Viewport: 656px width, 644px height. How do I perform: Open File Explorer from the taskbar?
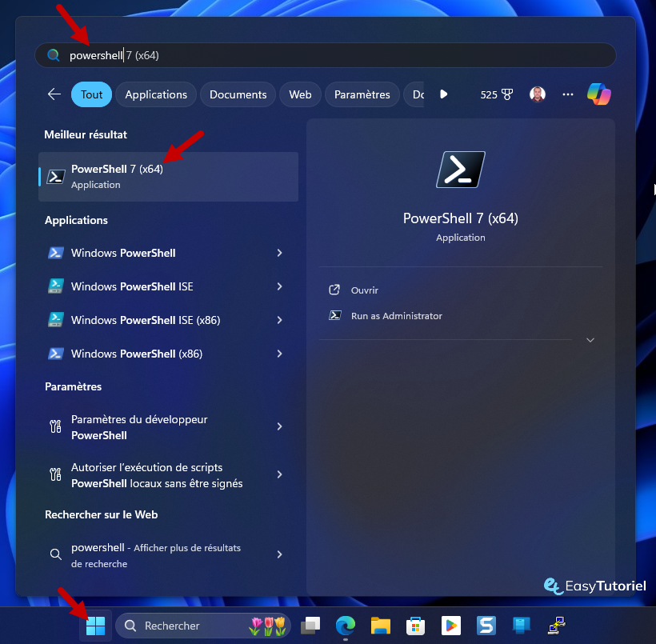[x=381, y=626]
